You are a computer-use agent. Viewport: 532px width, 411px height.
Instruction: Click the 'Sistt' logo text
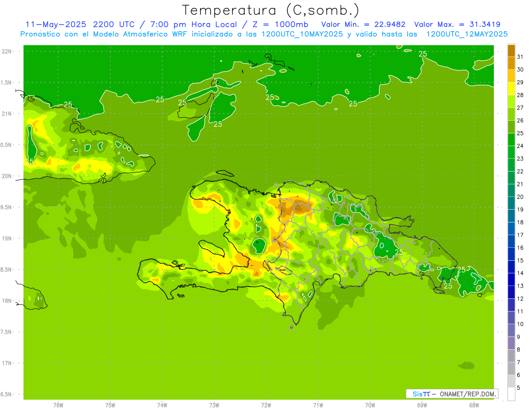coord(421,394)
